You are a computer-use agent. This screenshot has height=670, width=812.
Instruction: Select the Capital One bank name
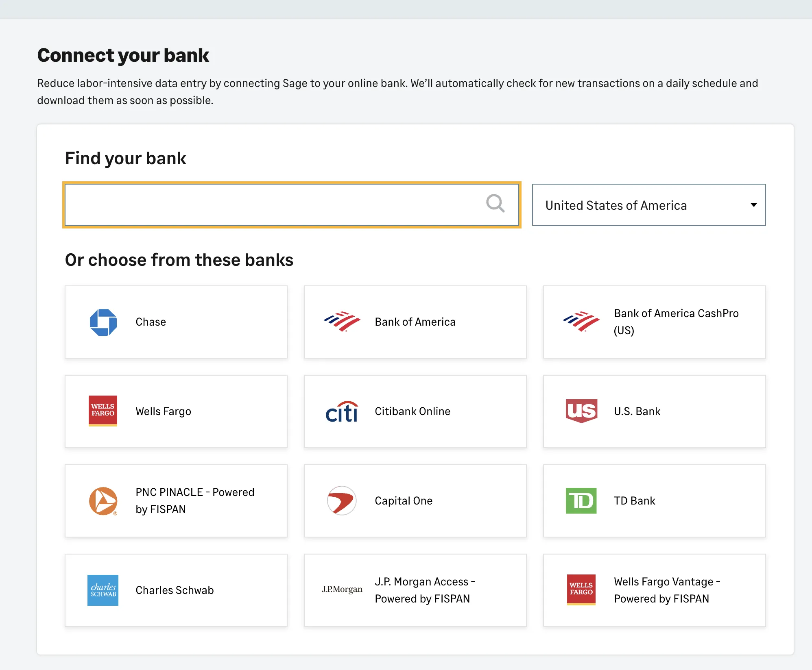click(x=404, y=501)
